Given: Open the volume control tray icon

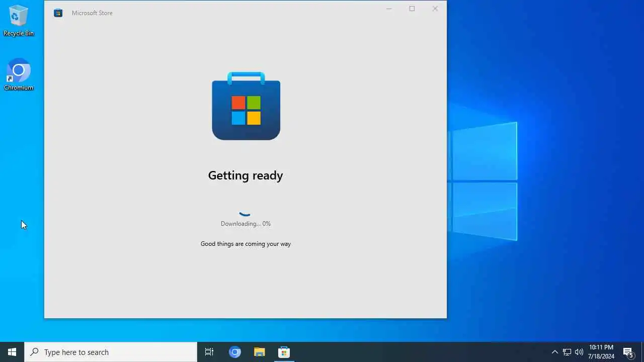Looking at the screenshot, I should 579,352.
